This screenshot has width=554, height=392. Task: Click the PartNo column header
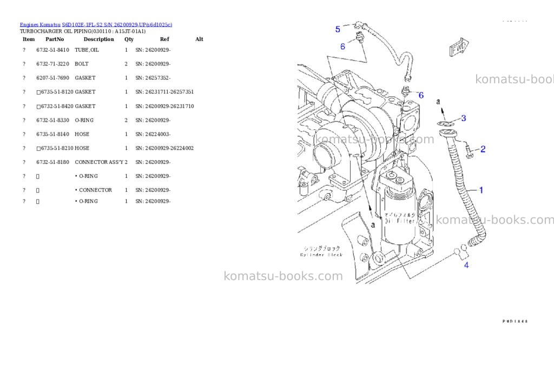(x=55, y=39)
